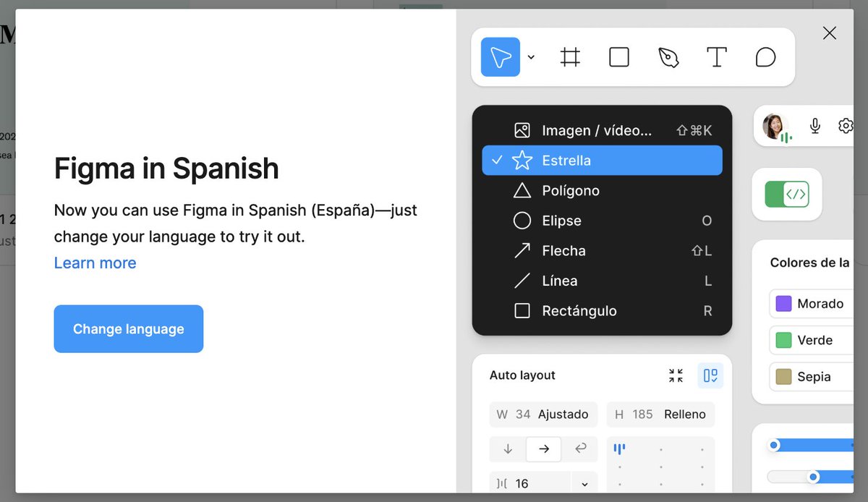Click the arrow icon beside Flecha

click(522, 251)
